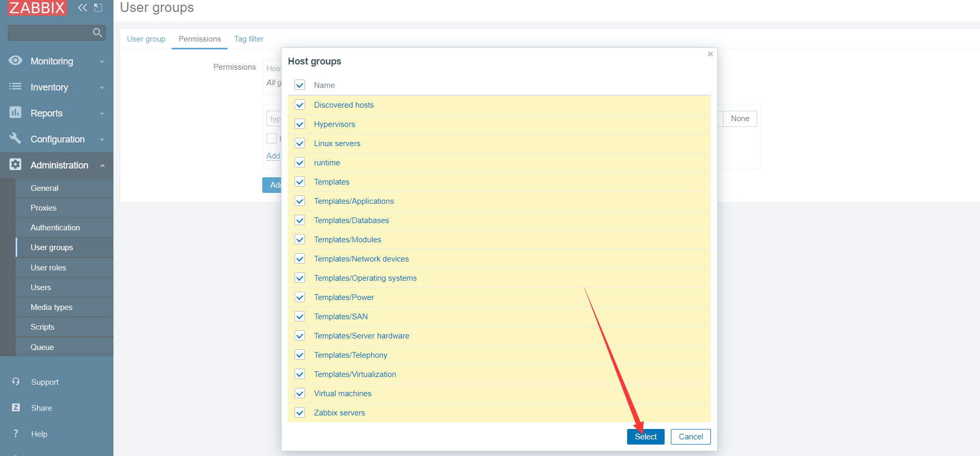Click the sidebar search input field
The image size is (980, 456).
click(x=49, y=33)
